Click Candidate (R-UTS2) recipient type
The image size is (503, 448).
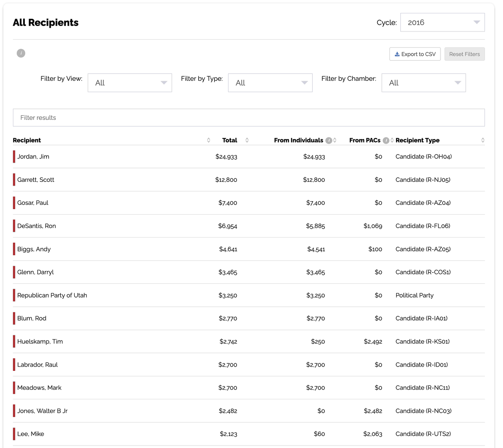coord(423,434)
